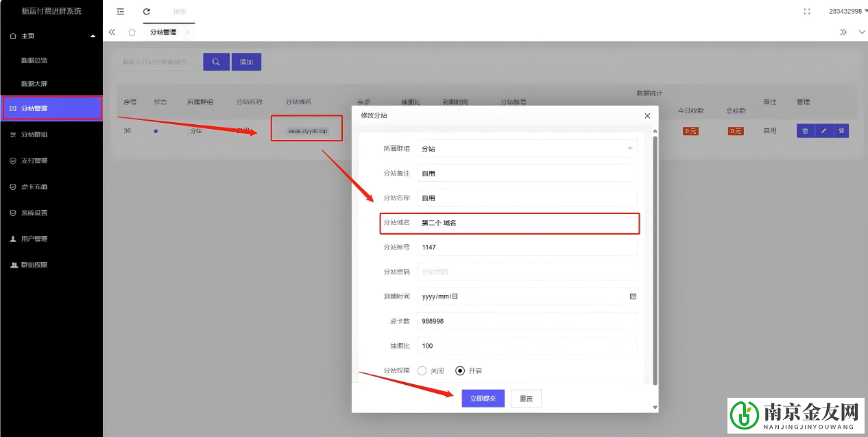This screenshot has height=437, width=868.
Task: Expand the account 283432998 dropdown
Action: pos(847,12)
